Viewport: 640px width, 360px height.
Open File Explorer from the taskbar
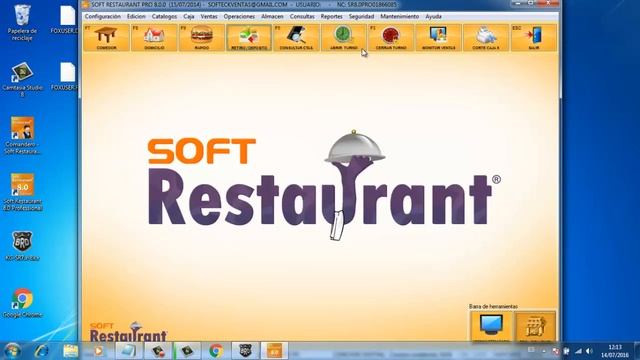click(70, 351)
